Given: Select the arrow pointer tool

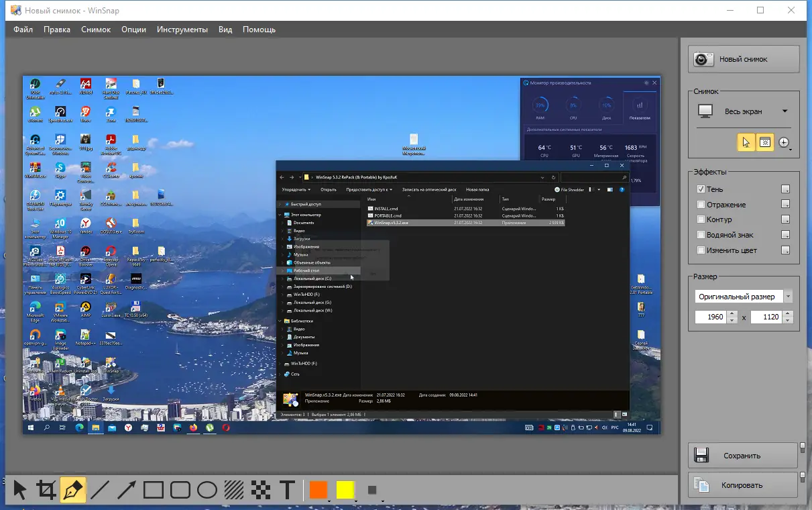Looking at the screenshot, I should coord(20,490).
